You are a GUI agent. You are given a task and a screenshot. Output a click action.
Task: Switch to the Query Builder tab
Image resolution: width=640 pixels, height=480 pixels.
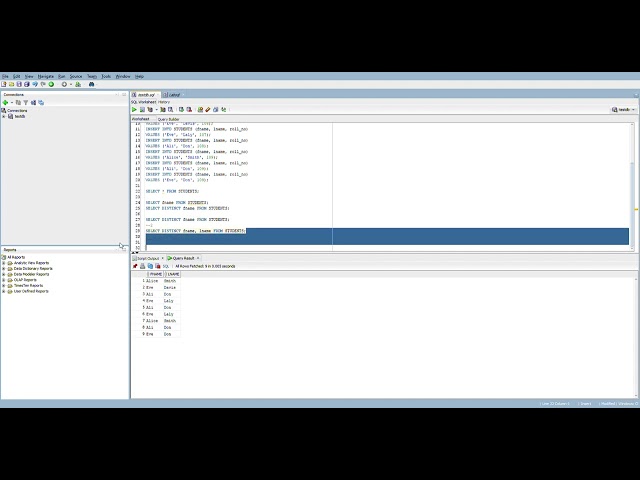[169, 119]
